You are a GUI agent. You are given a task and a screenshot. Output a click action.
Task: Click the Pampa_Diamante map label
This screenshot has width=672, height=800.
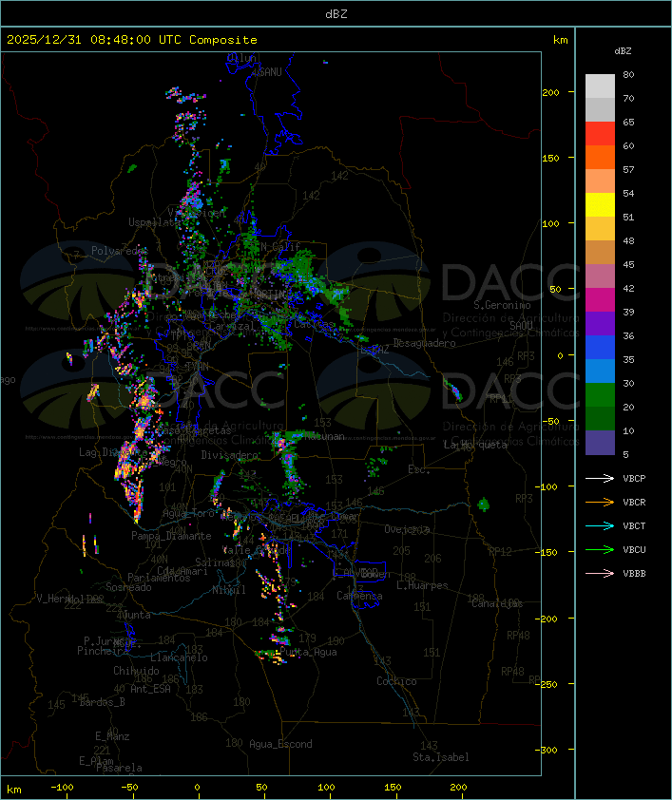point(171,536)
